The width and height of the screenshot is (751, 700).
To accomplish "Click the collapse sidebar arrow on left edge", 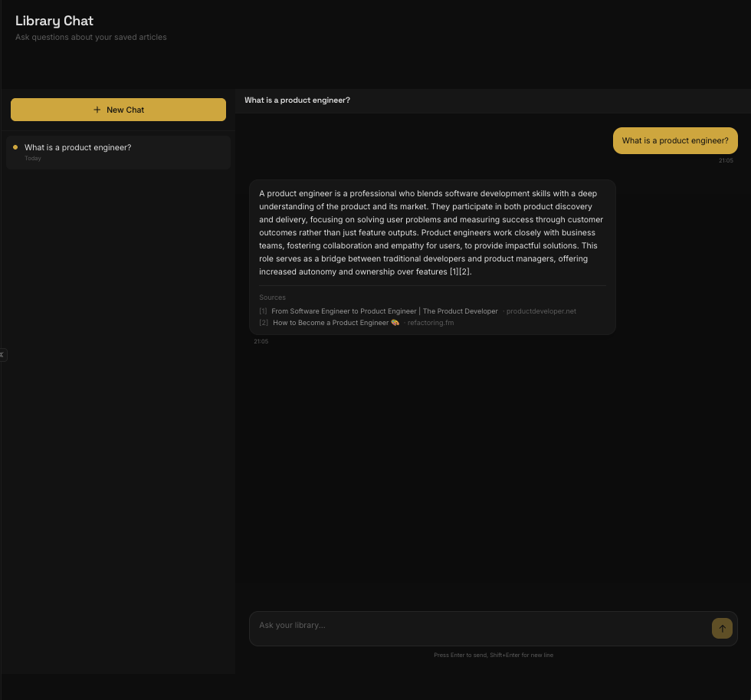I will coord(3,354).
